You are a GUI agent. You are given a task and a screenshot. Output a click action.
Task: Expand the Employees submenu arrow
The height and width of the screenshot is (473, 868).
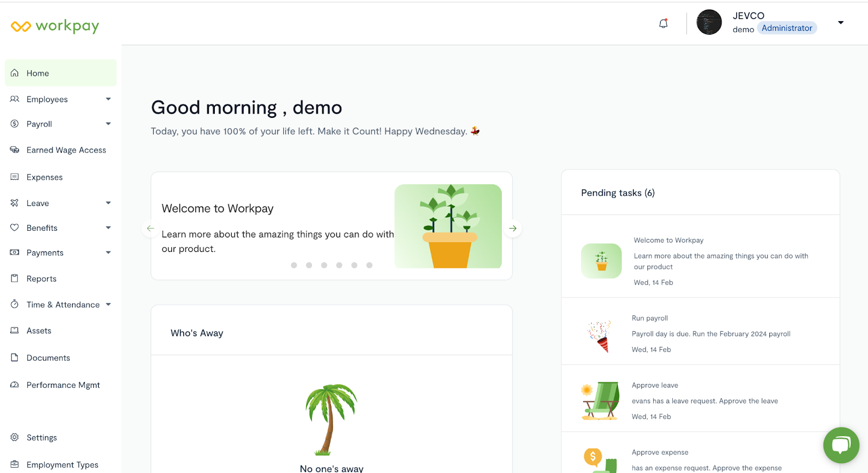pyautogui.click(x=108, y=99)
